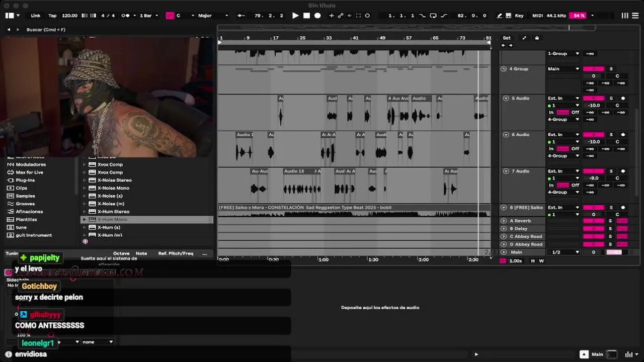Click the capture MIDI icon
Image resolution: width=644 pixels, height=362 pixels.
[x=358, y=16]
